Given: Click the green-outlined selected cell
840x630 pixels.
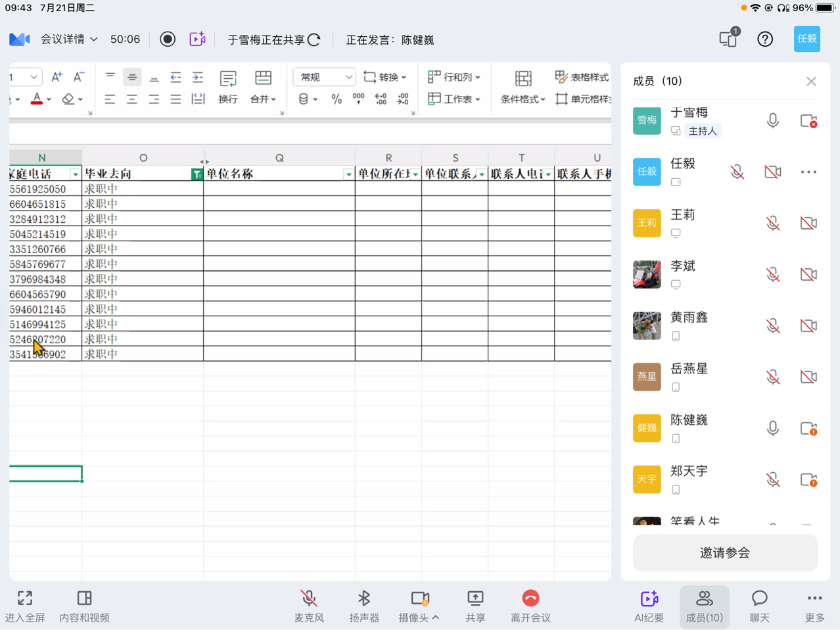Looking at the screenshot, I should tap(46, 473).
